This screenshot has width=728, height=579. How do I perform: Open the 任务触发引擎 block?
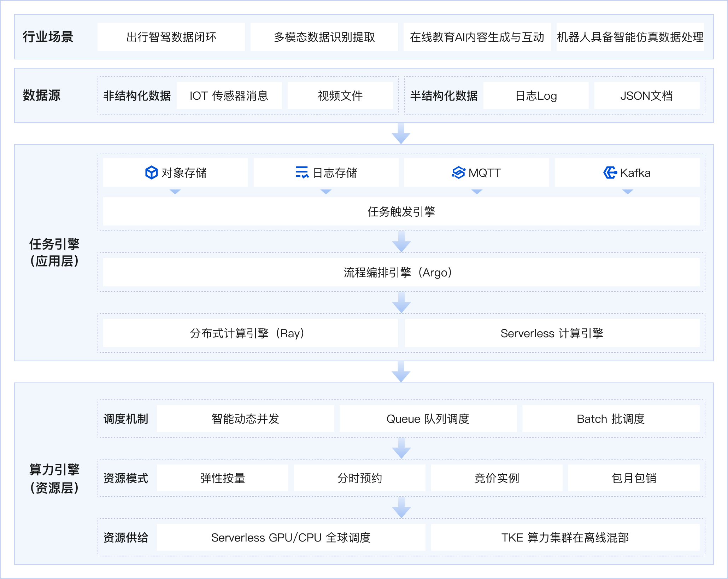[401, 212]
